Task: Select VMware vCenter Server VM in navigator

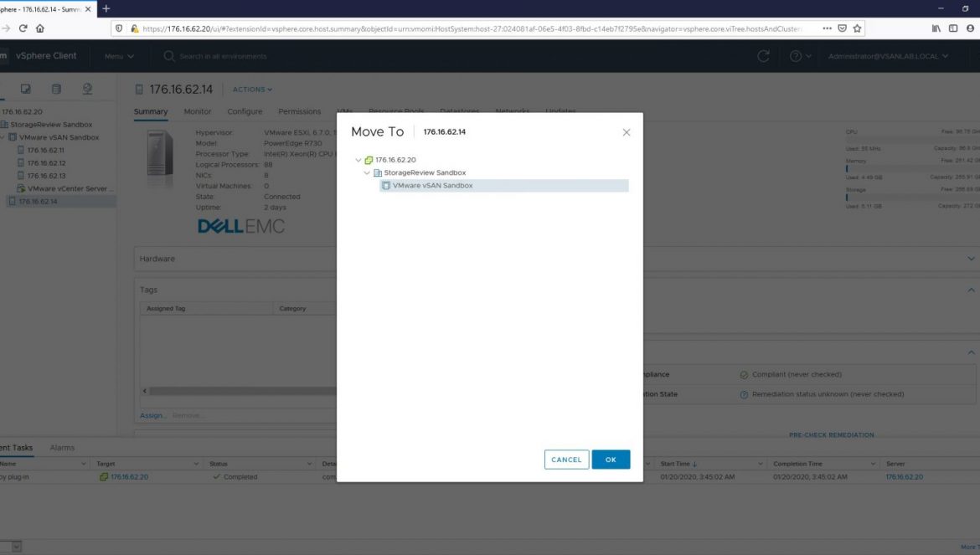Action: tap(70, 188)
